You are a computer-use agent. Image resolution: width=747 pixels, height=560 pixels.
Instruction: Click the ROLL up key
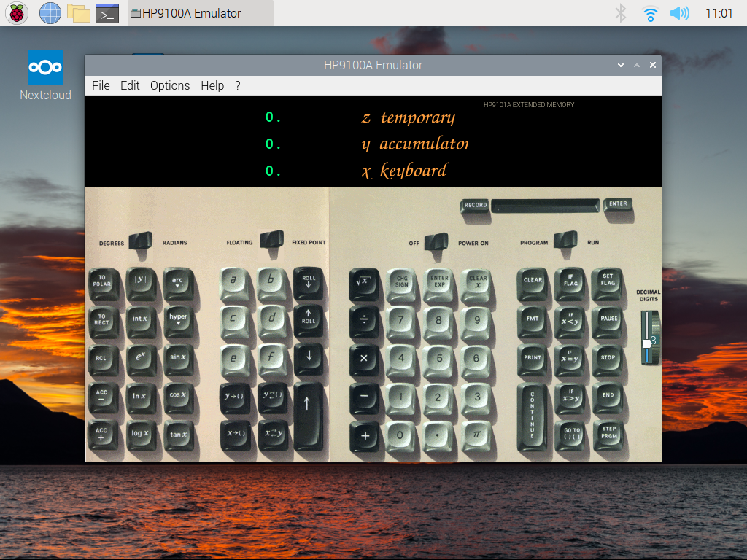coord(309,319)
